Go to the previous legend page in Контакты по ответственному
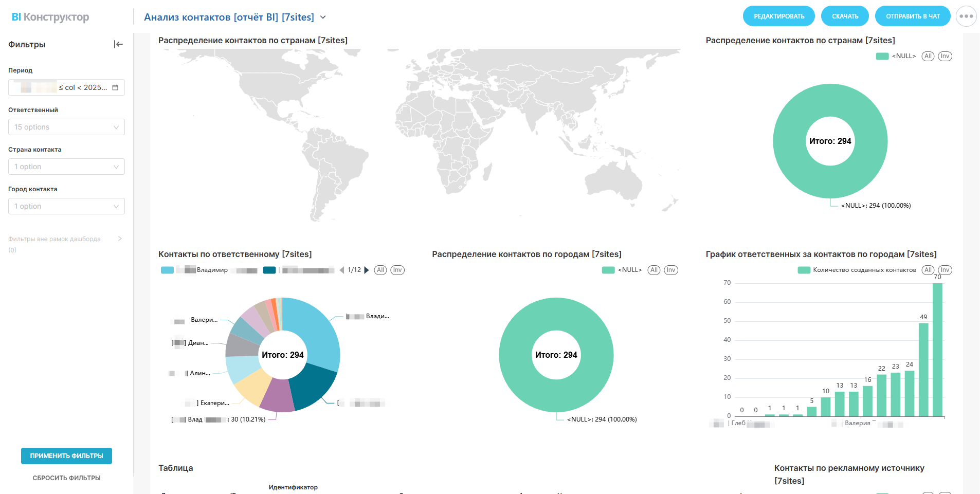 342,270
